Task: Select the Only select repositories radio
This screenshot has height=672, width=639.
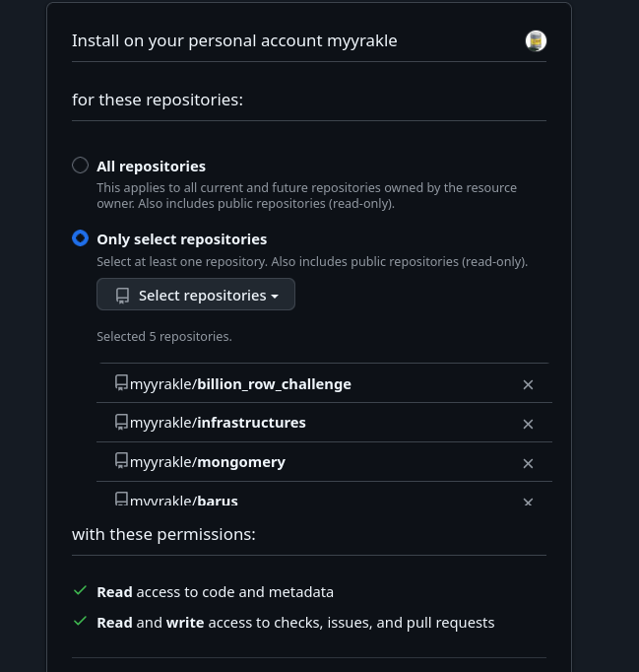Action: point(81,238)
